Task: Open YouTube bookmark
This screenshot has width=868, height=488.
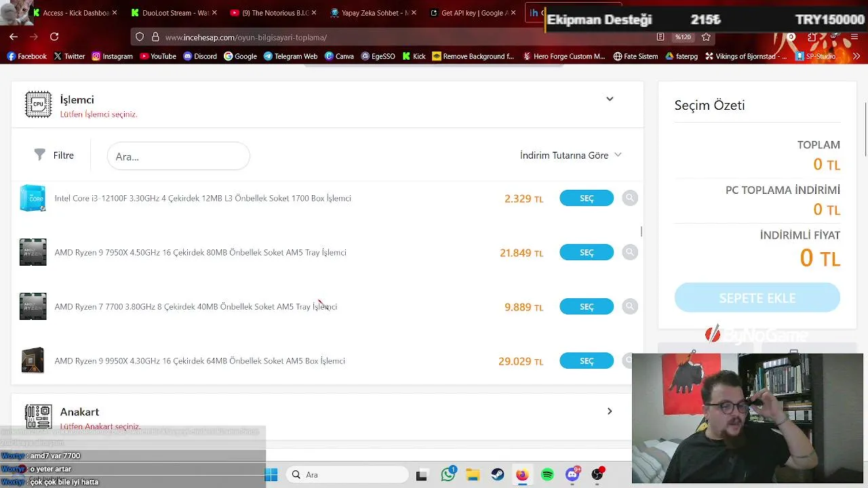Action: (157, 56)
